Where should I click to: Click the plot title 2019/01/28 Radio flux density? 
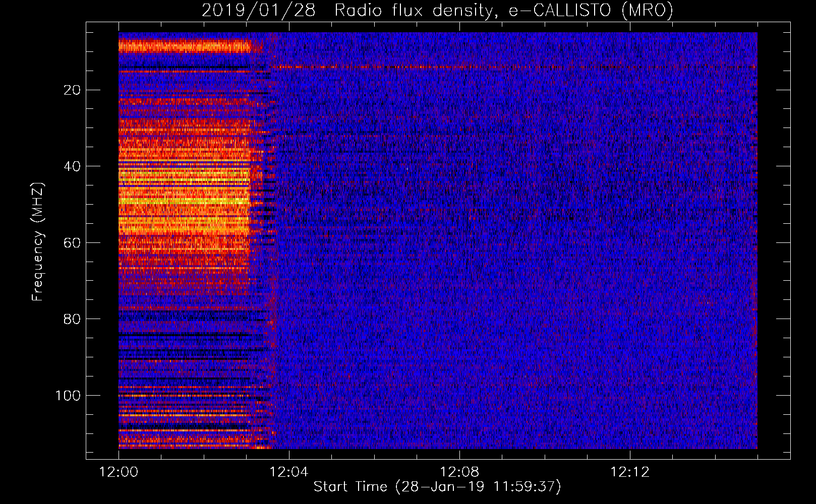coord(437,10)
